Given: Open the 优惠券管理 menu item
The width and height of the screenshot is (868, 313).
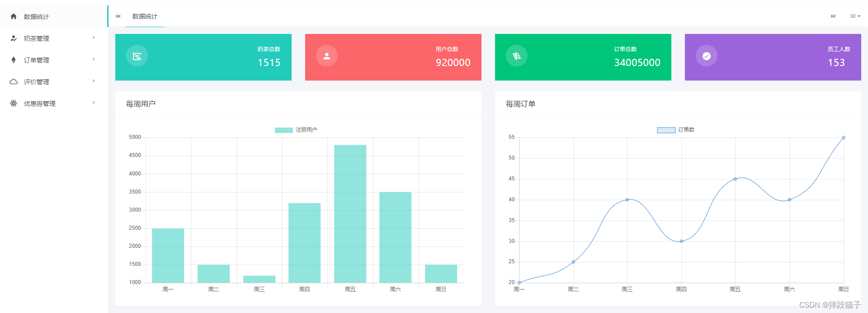Looking at the screenshot, I should pos(54,103).
